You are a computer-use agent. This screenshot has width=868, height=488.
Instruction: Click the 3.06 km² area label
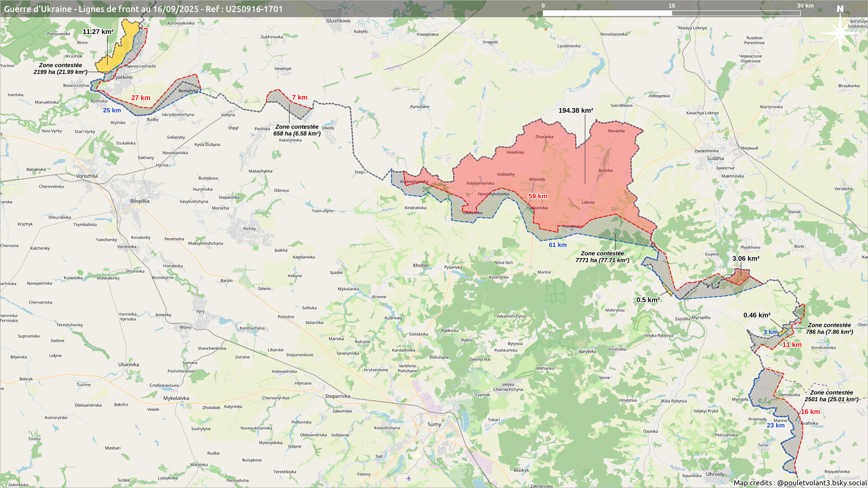[745, 258]
